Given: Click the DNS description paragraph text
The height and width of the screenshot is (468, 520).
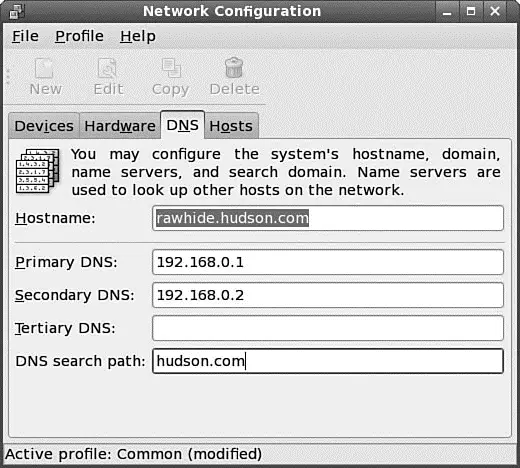Looking at the screenshot, I should (286, 172).
